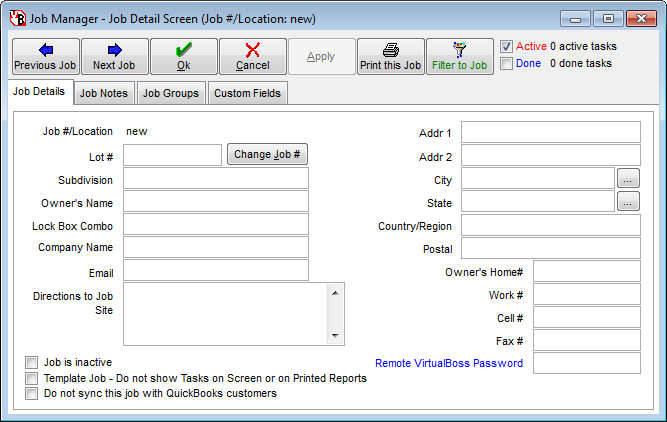This screenshot has width=667, height=422.
Task: Click the Postal code field
Action: 551,248
